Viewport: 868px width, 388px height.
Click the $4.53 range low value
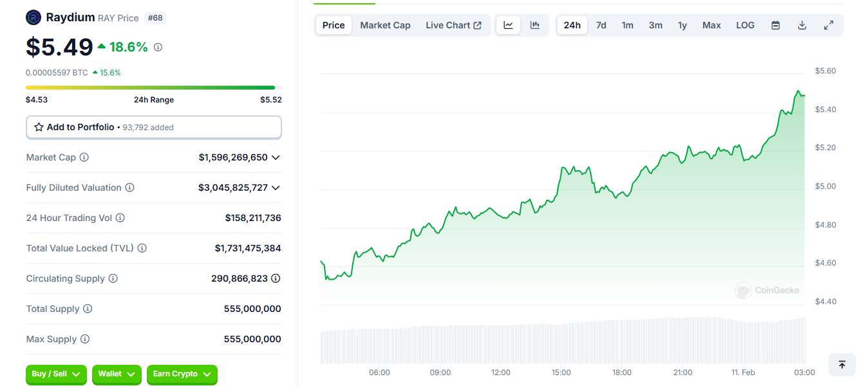tap(37, 100)
